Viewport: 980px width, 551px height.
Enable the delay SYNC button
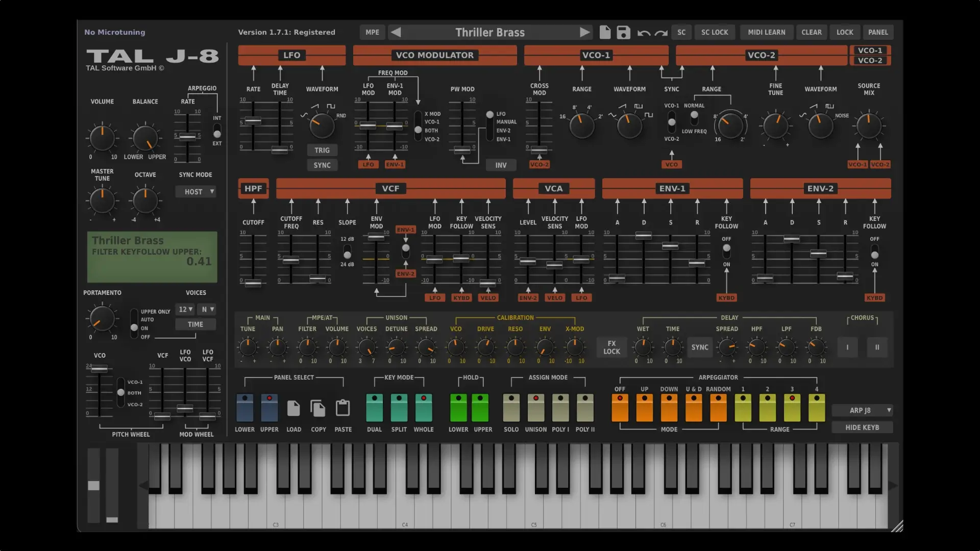(699, 347)
